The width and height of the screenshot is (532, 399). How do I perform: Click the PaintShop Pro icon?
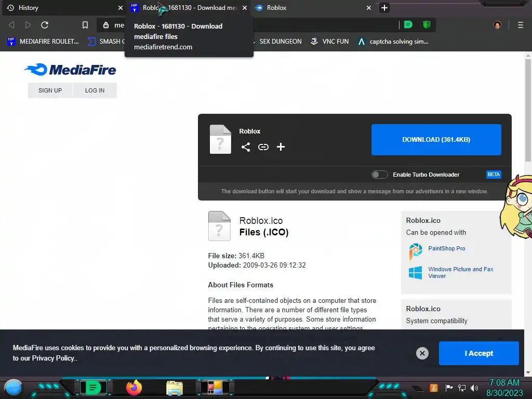[x=415, y=251]
